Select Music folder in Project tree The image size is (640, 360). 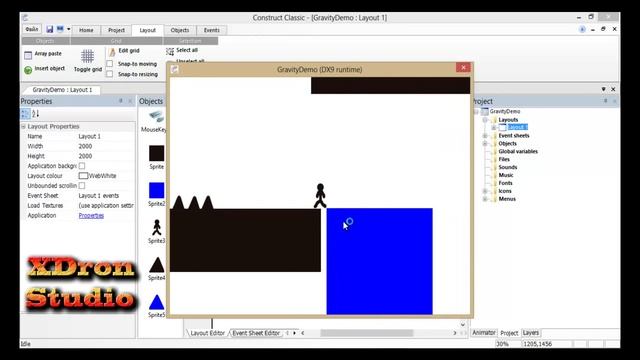click(506, 175)
